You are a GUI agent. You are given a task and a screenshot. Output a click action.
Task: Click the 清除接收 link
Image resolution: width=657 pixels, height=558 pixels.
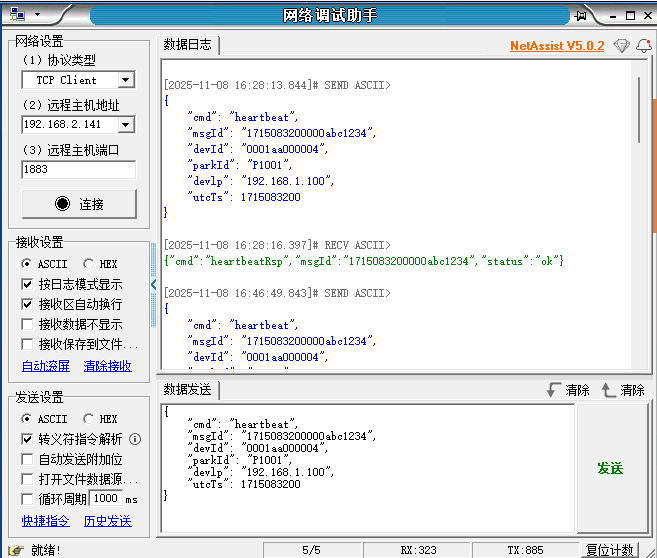click(108, 366)
